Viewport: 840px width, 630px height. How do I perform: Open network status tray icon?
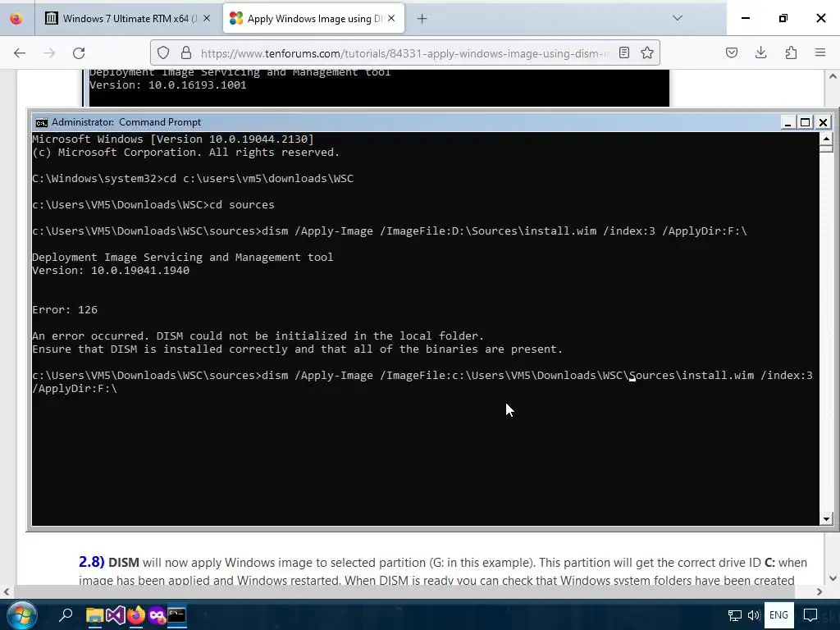(734, 615)
